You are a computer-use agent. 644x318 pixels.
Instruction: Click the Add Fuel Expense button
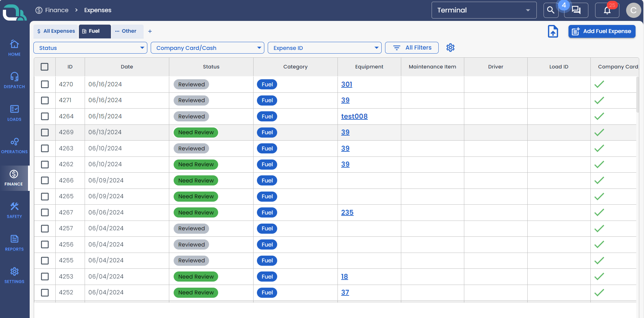[x=602, y=31]
